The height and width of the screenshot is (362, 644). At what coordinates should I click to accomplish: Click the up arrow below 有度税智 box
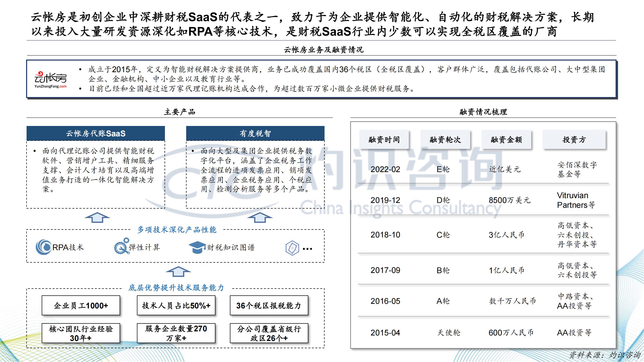260,217
